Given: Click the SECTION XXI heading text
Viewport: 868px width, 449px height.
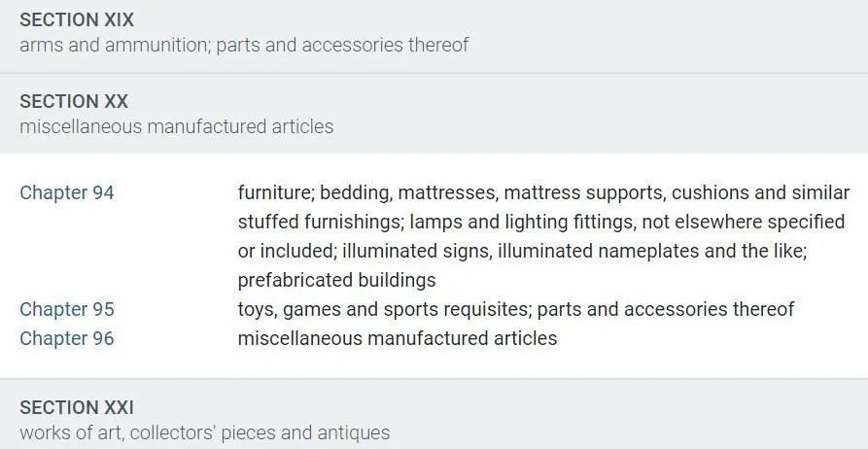Looking at the screenshot, I should click(x=77, y=407).
